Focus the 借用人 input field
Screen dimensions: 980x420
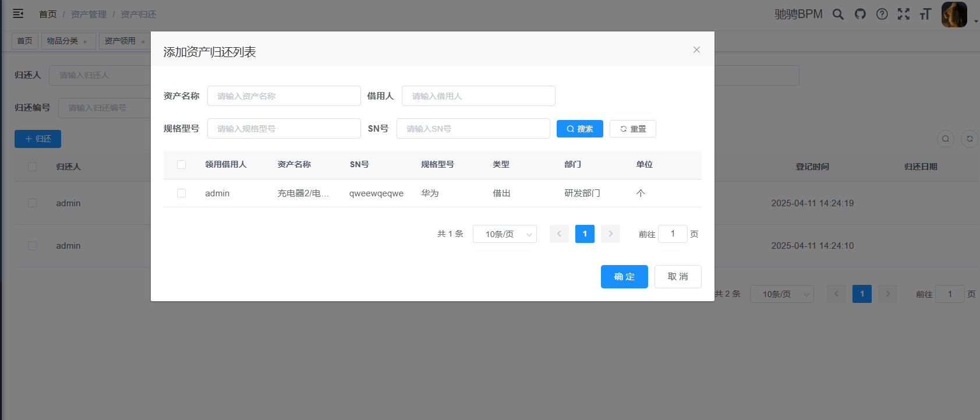click(x=479, y=96)
